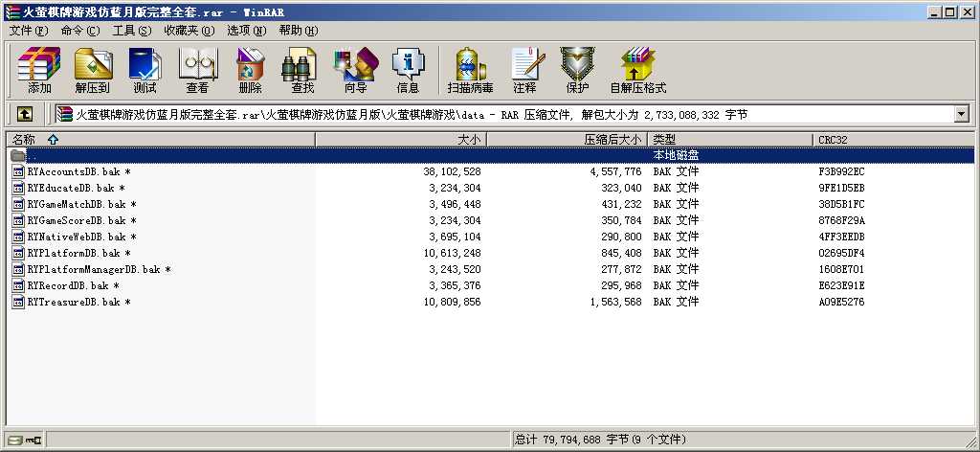The width and height of the screenshot is (980, 452).
Task: Click CRC32 value 1608E701
Action: point(841,269)
